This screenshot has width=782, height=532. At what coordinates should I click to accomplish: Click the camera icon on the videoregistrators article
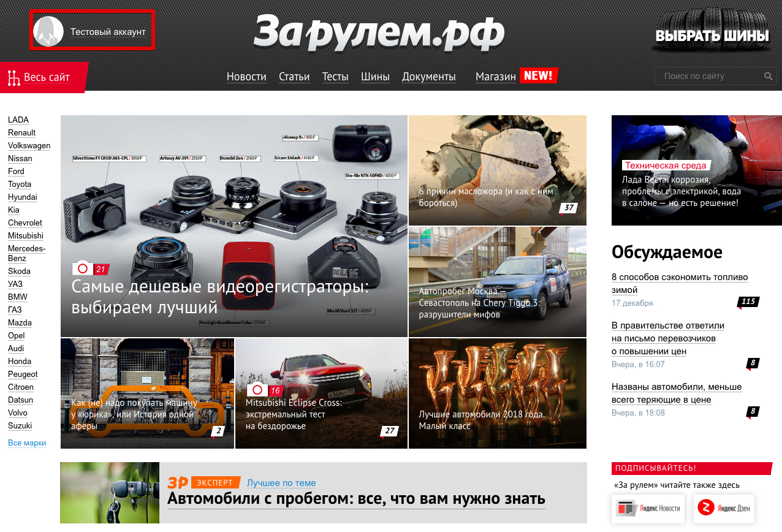(x=83, y=268)
